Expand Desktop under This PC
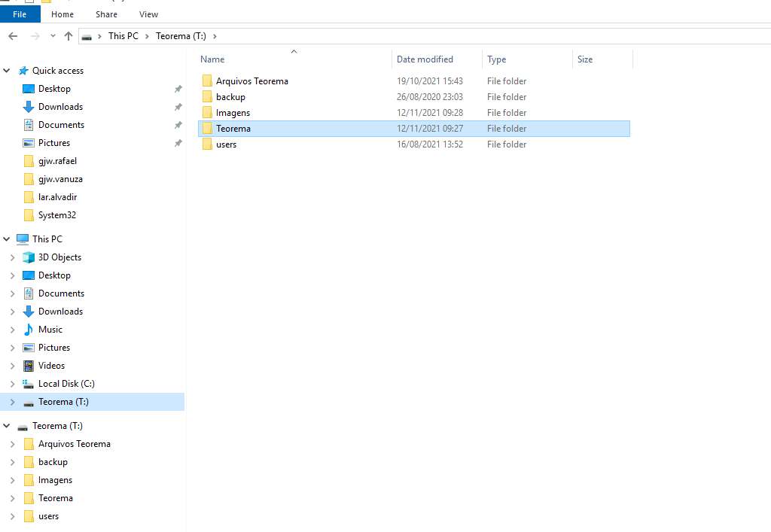Screen dimensions: 771x532 coord(13,275)
